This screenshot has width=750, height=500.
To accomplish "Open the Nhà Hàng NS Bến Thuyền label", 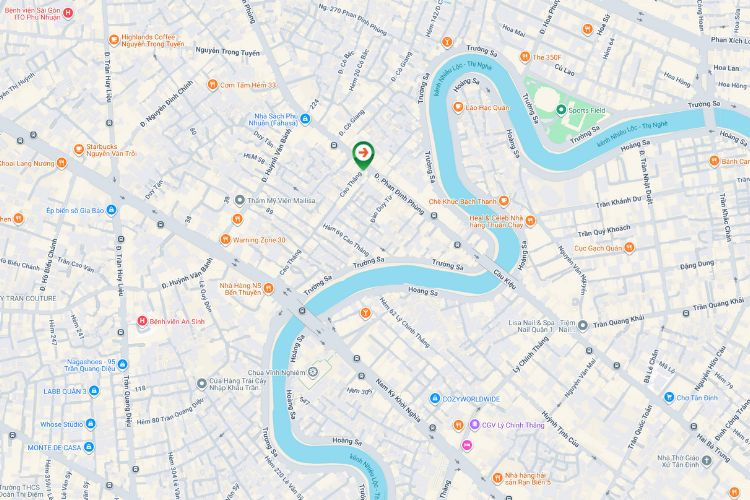I will point(241,289).
